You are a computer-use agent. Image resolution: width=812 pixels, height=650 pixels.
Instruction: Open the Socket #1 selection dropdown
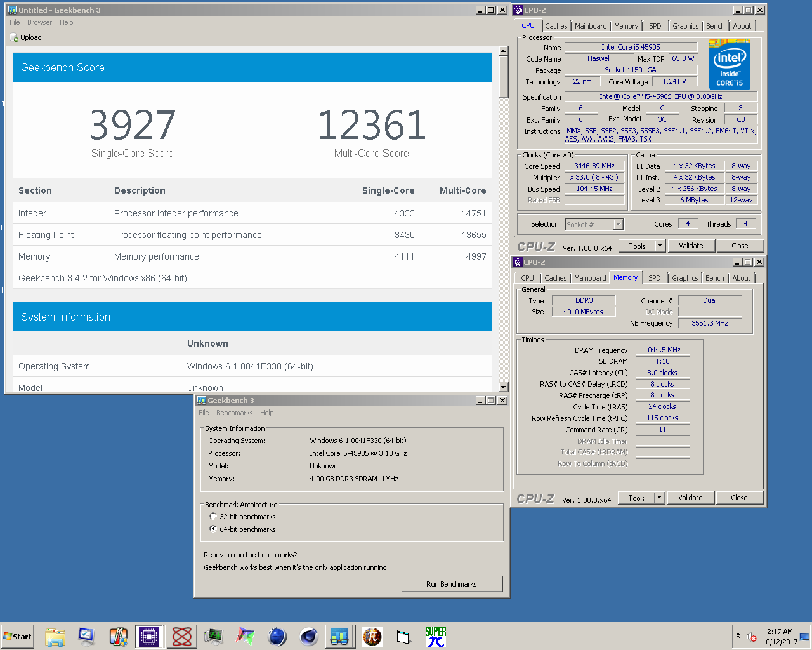click(x=594, y=224)
